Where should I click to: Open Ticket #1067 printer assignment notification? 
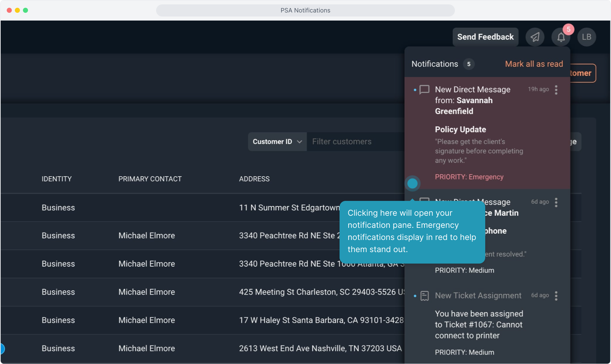pyautogui.click(x=478, y=325)
